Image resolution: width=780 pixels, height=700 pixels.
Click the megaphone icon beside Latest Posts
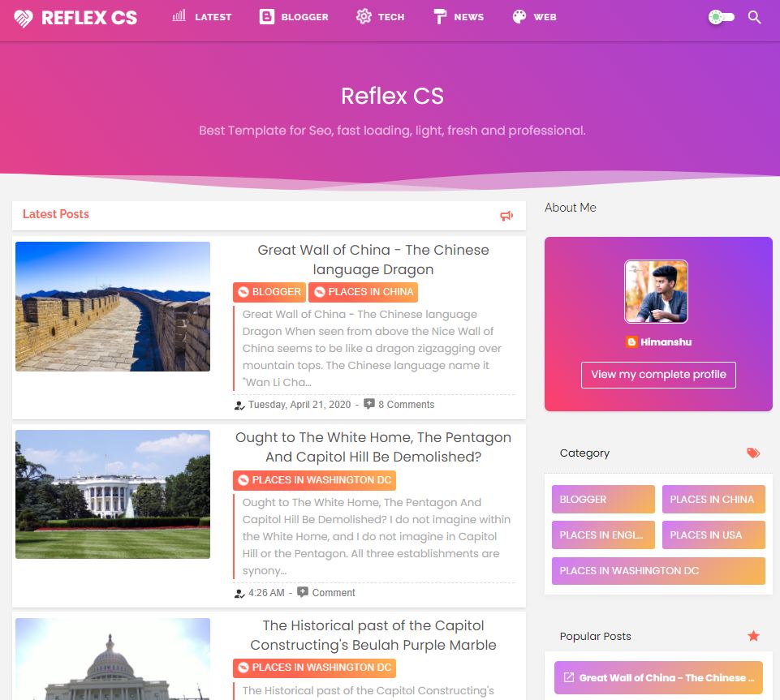[506, 215]
